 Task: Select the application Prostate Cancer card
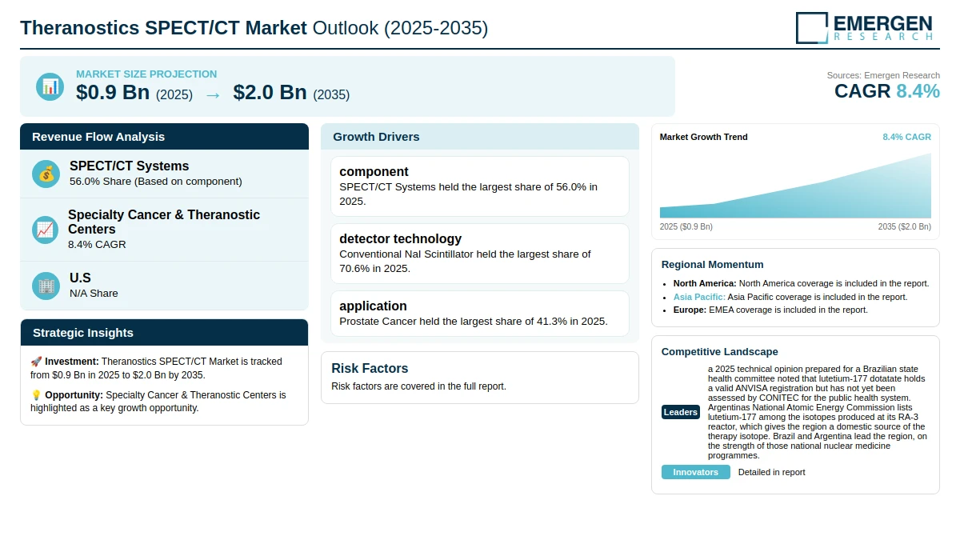pyautogui.click(x=480, y=314)
